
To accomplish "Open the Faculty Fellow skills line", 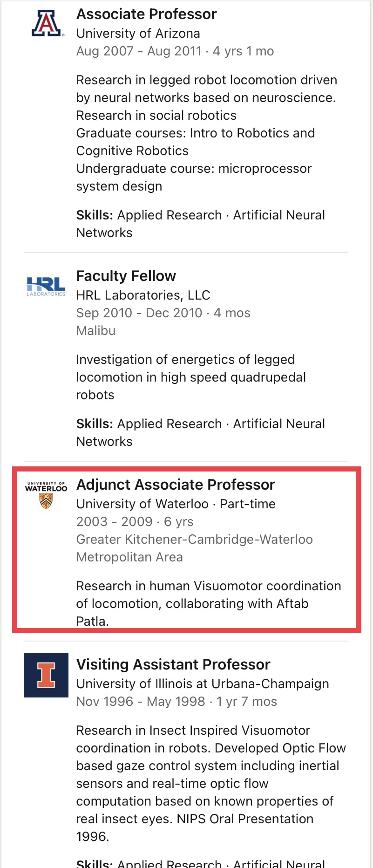I will [x=200, y=432].
